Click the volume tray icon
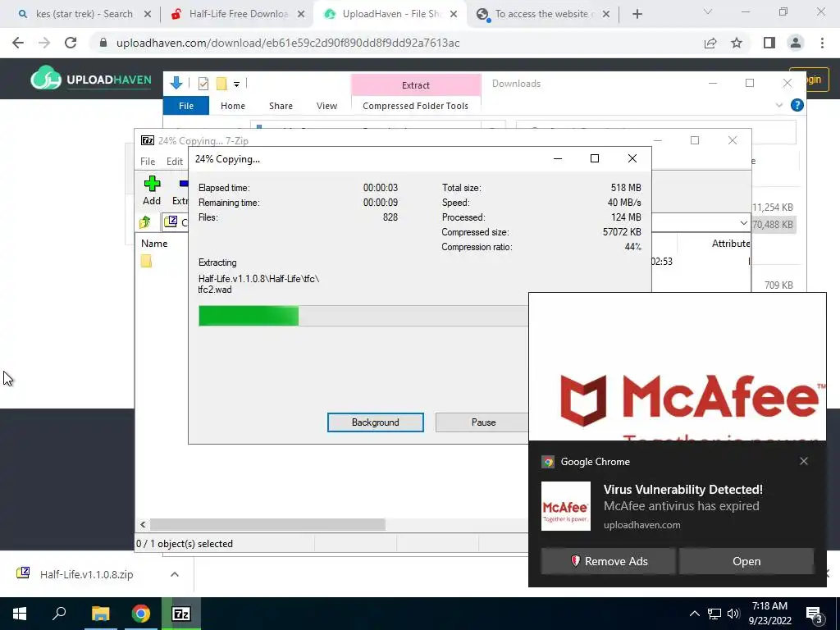 click(x=733, y=614)
